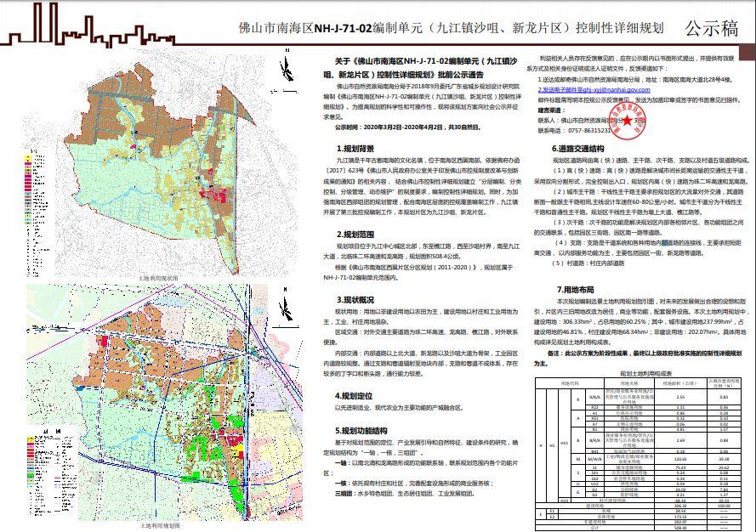This screenshot has height=532, width=756.
Task: Select the heading 7.用地布局
Action: pyautogui.click(x=575, y=290)
